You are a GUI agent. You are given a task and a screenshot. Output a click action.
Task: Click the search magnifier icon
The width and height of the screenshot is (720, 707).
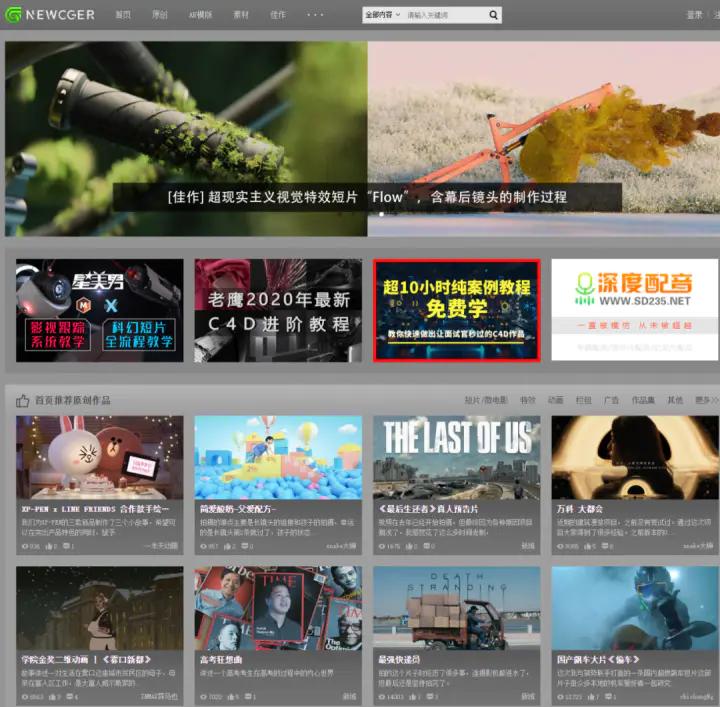point(493,15)
